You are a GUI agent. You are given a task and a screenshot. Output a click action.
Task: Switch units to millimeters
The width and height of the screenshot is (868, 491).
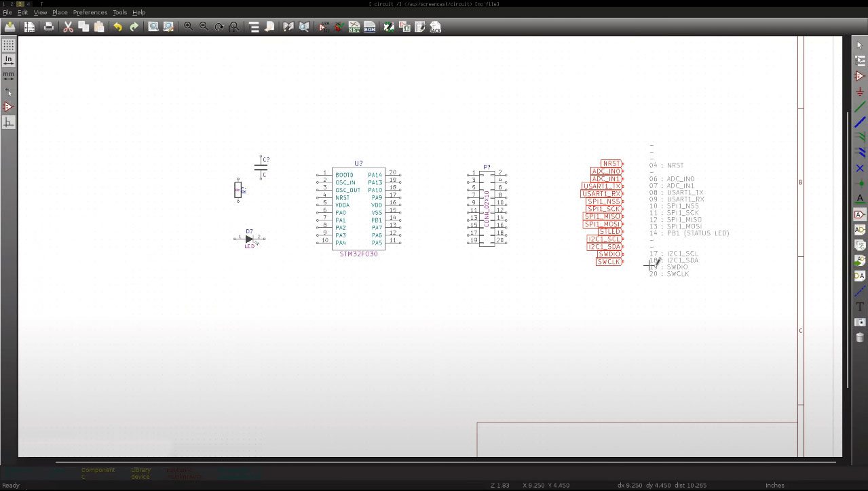click(x=8, y=76)
